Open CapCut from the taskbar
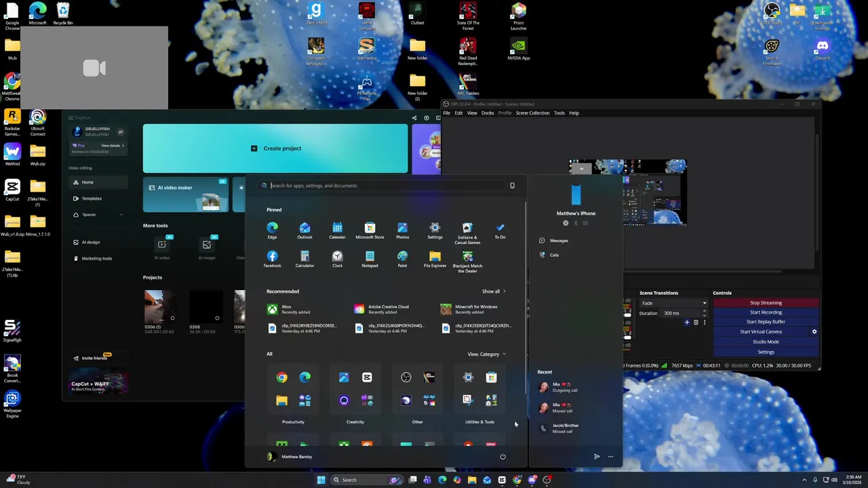The height and width of the screenshot is (488, 868). point(502,480)
